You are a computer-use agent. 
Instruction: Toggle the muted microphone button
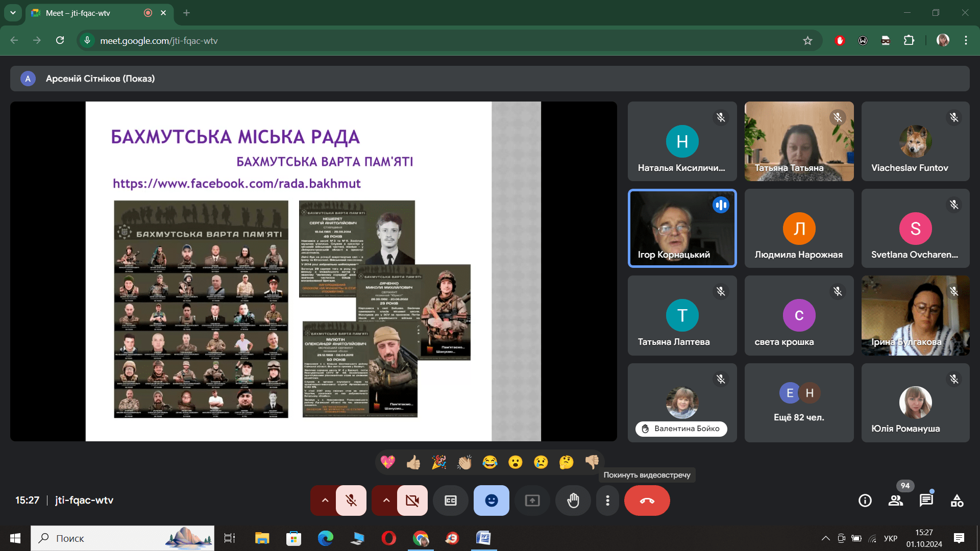pyautogui.click(x=351, y=500)
